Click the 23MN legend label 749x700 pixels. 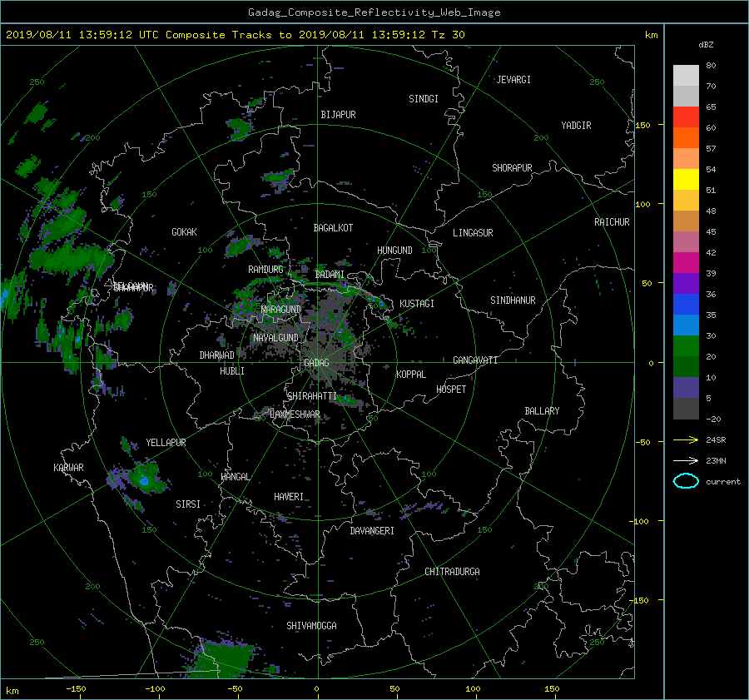716,461
